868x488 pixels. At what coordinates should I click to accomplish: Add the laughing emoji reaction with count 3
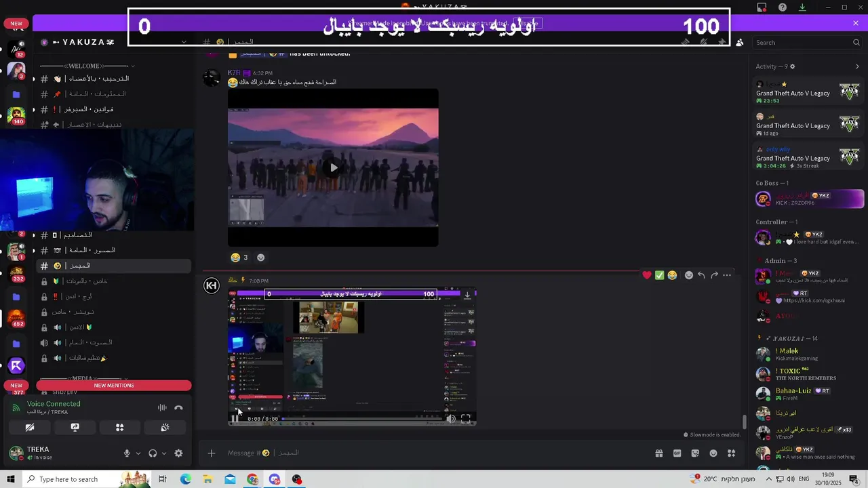[x=239, y=258]
